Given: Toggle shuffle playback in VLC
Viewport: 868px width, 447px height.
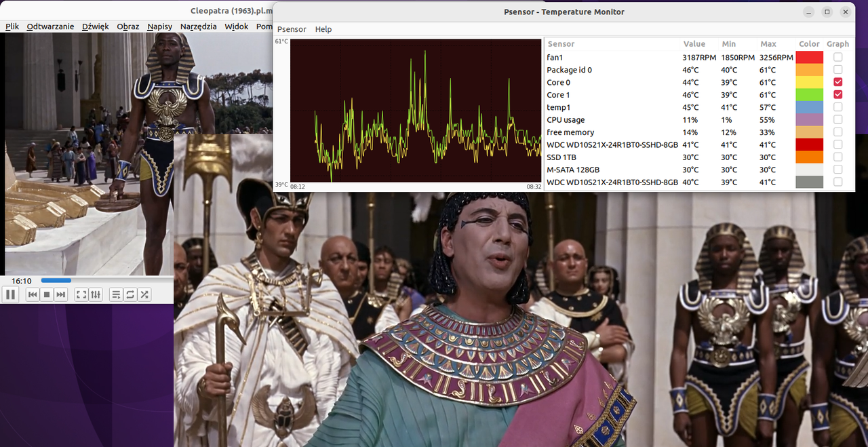Looking at the screenshot, I should point(144,294).
